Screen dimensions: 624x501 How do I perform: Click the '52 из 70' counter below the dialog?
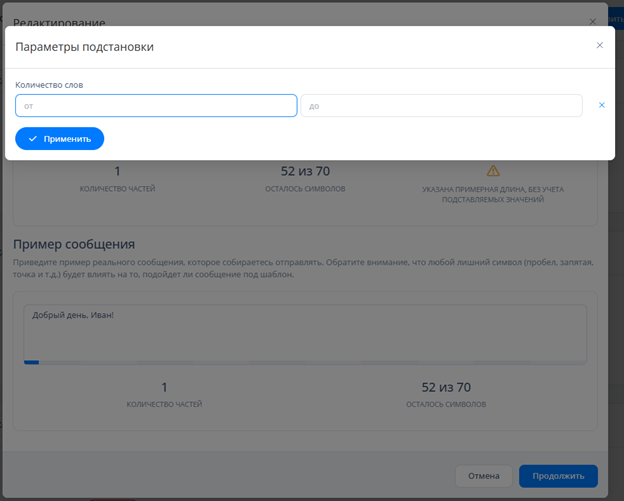[306, 171]
